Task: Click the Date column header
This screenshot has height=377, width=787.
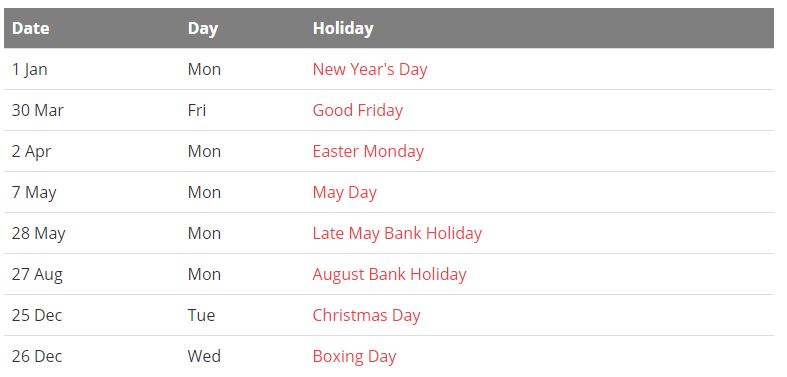Action: [x=30, y=28]
